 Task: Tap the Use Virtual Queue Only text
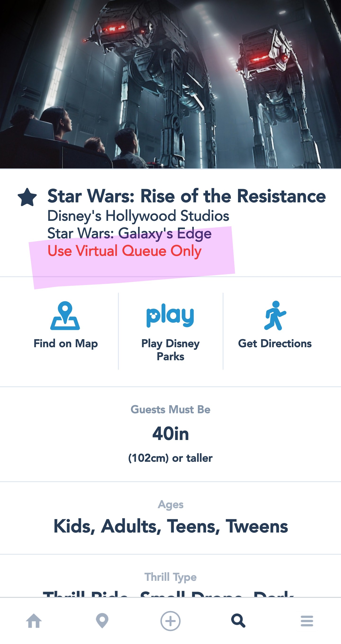[124, 251]
